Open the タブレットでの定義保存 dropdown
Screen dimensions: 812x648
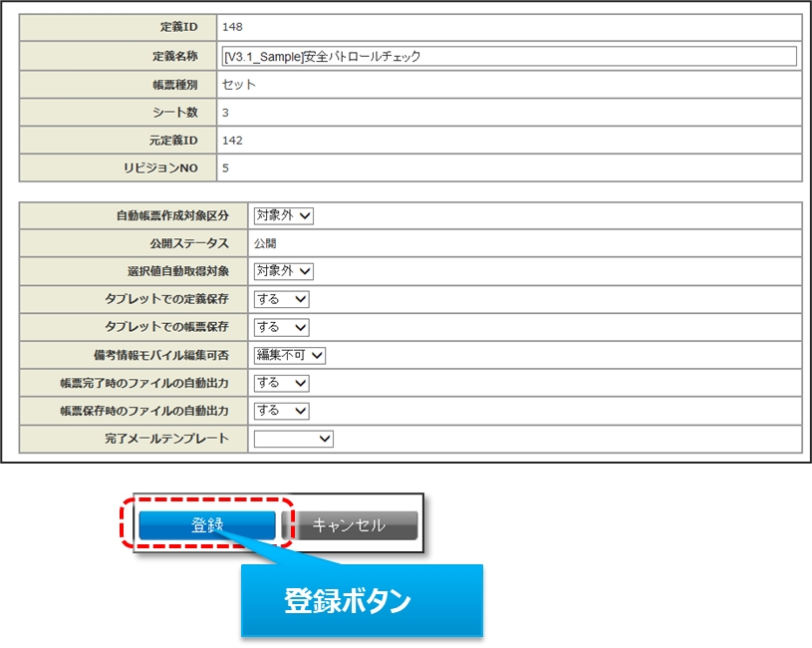tap(281, 299)
